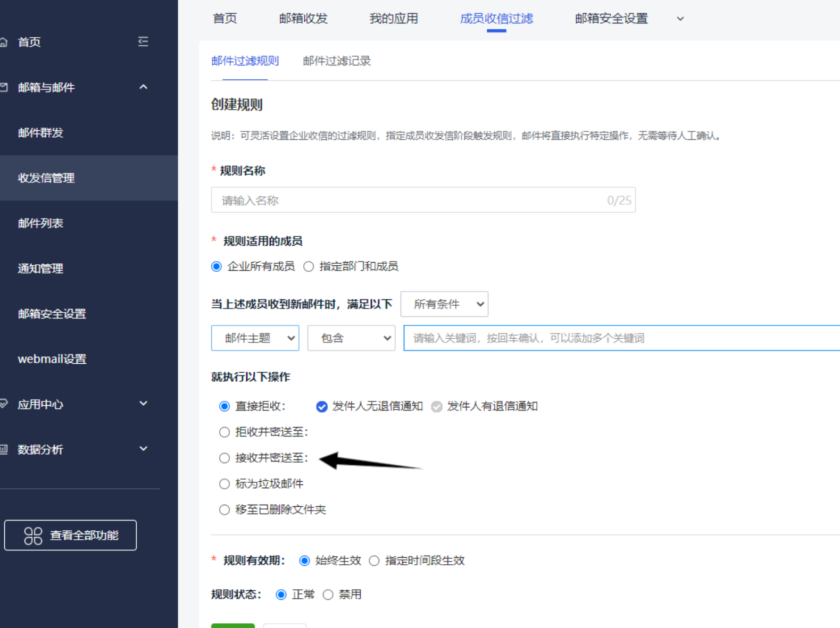This screenshot has height=628, width=840.
Task: Open the 邮箱安全设置 top tab
Action: 611,19
